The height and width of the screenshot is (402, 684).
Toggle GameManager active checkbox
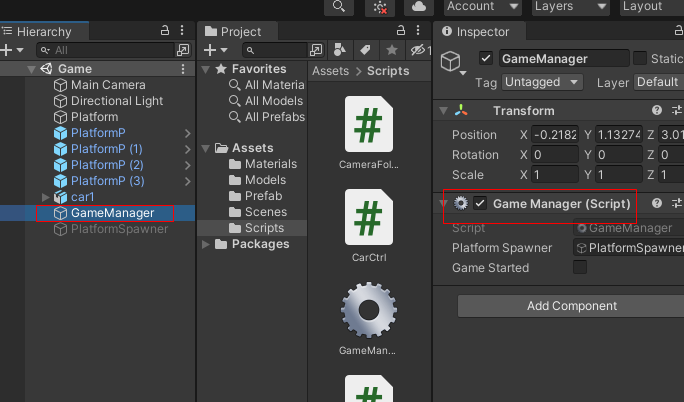click(x=486, y=58)
